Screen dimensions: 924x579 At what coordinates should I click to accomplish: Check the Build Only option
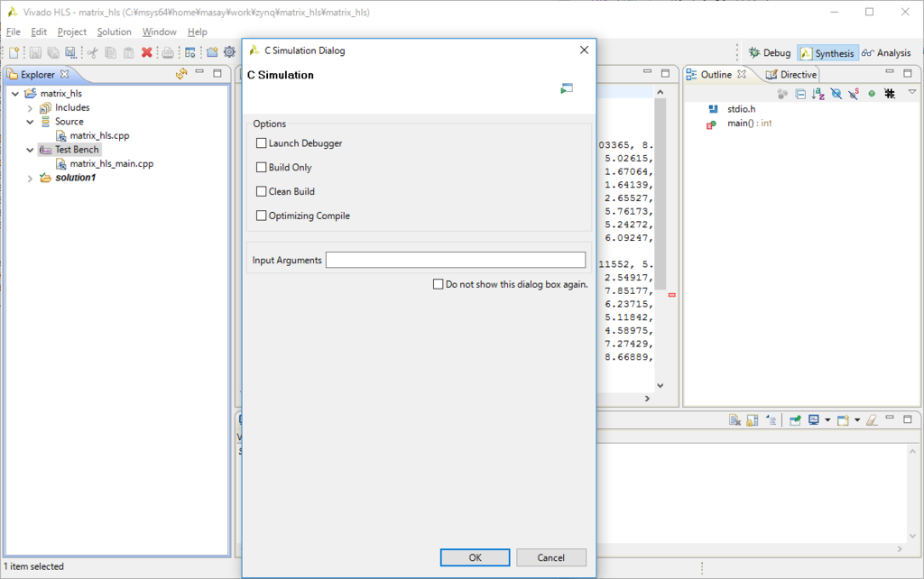261,167
